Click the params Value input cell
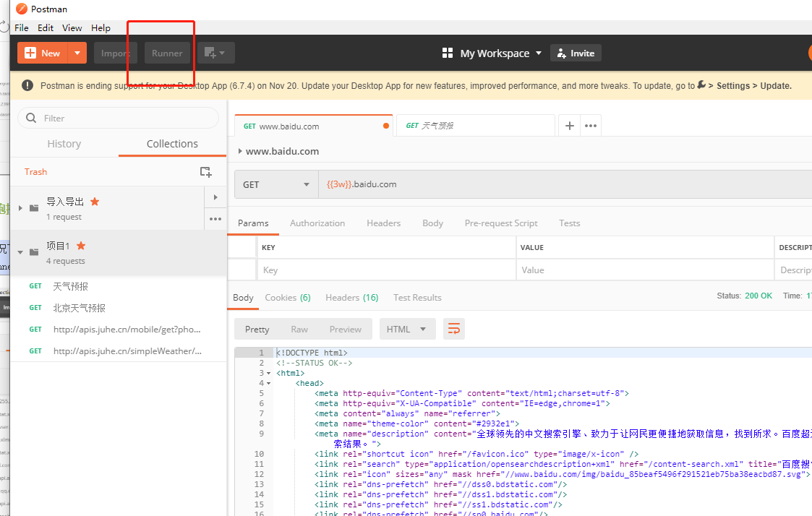812x516 pixels. tap(645, 270)
